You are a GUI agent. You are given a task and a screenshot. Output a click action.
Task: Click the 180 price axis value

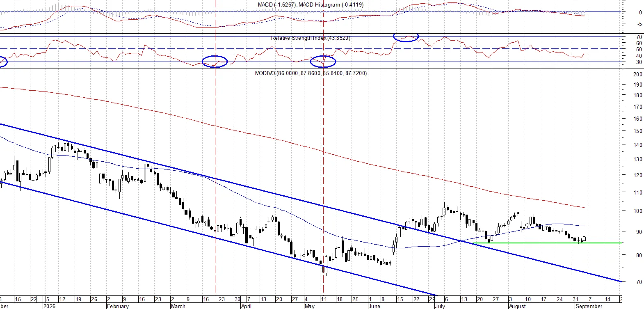tap(638, 96)
